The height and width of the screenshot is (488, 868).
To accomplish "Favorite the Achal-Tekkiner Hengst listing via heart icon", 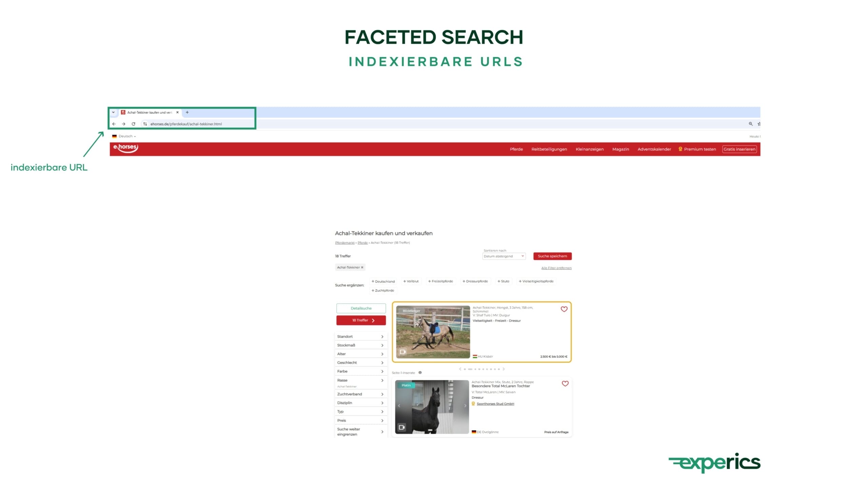I will [564, 309].
